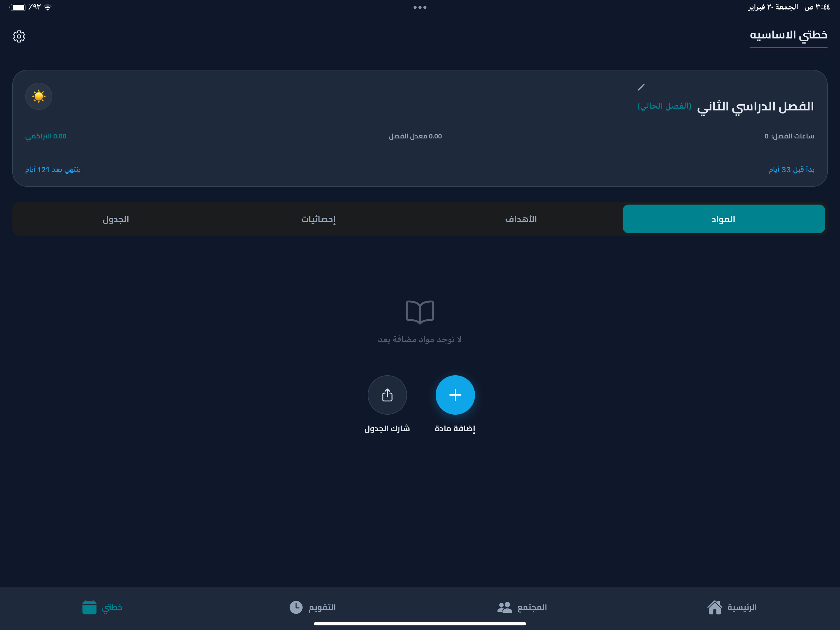Screen dimensions: 840x630
Task: Select خطتي plan in bottom bar
Action: pyautogui.click(x=102, y=607)
